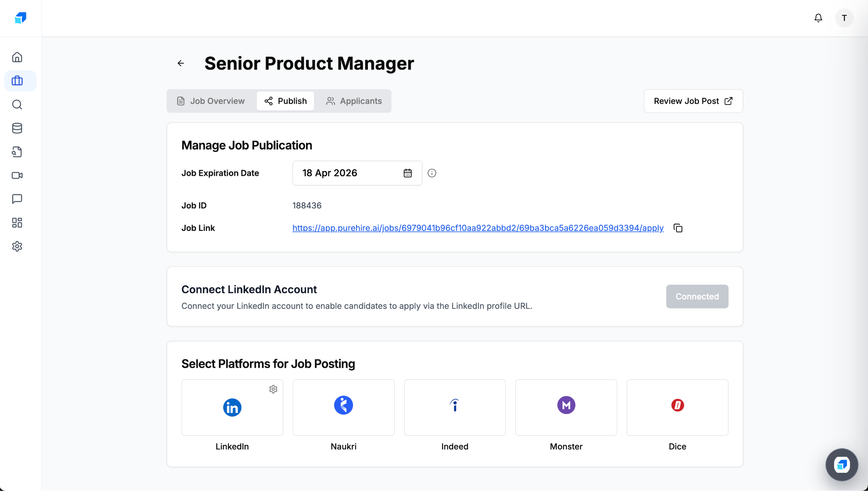The image size is (868, 491).
Task: Open video interviews from the sidebar
Action: pos(17,175)
